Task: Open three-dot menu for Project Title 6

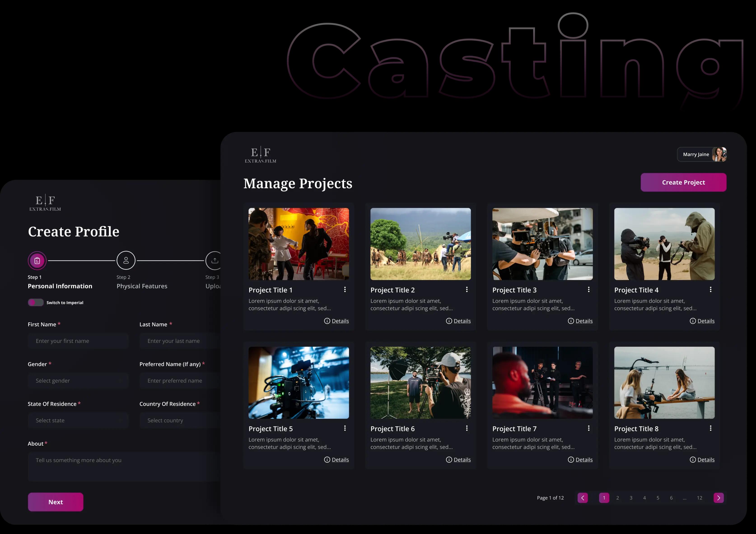Action: 467,428
